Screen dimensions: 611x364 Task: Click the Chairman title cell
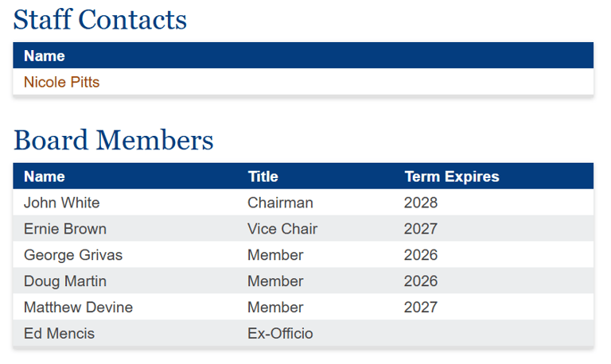[280, 203]
